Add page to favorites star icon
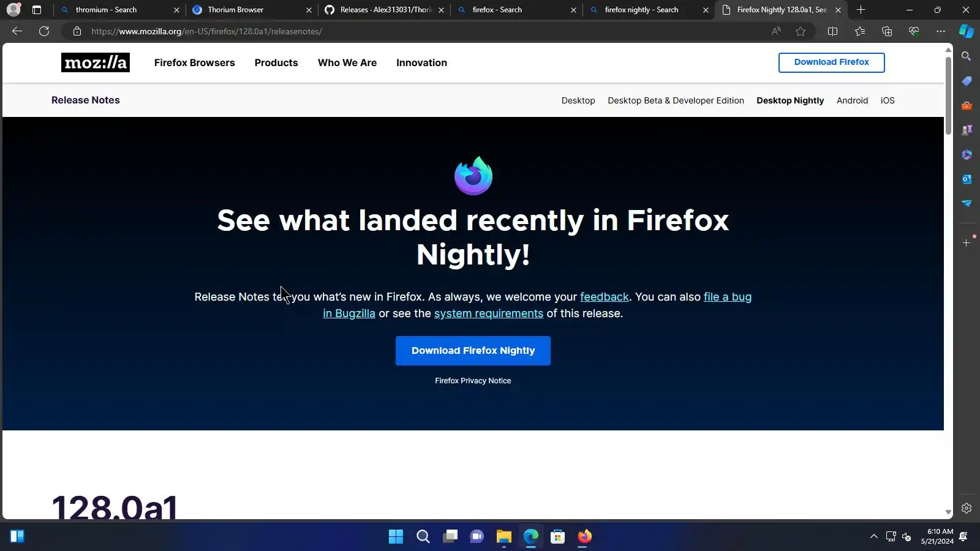This screenshot has height=551, width=980. point(801,31)
